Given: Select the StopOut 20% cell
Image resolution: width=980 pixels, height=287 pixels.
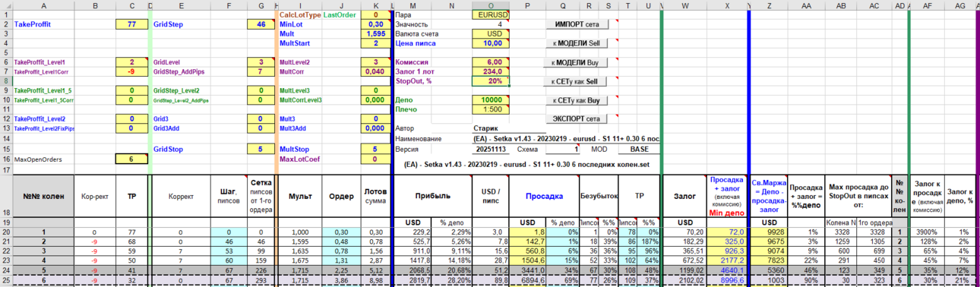Looking at the screenshot, I should click(x=490, y=80).
